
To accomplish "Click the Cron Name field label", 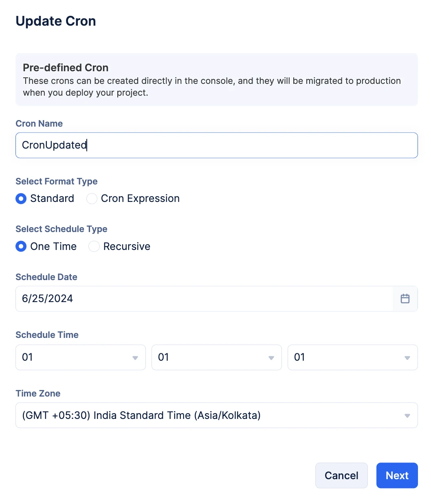I will 39,124.
